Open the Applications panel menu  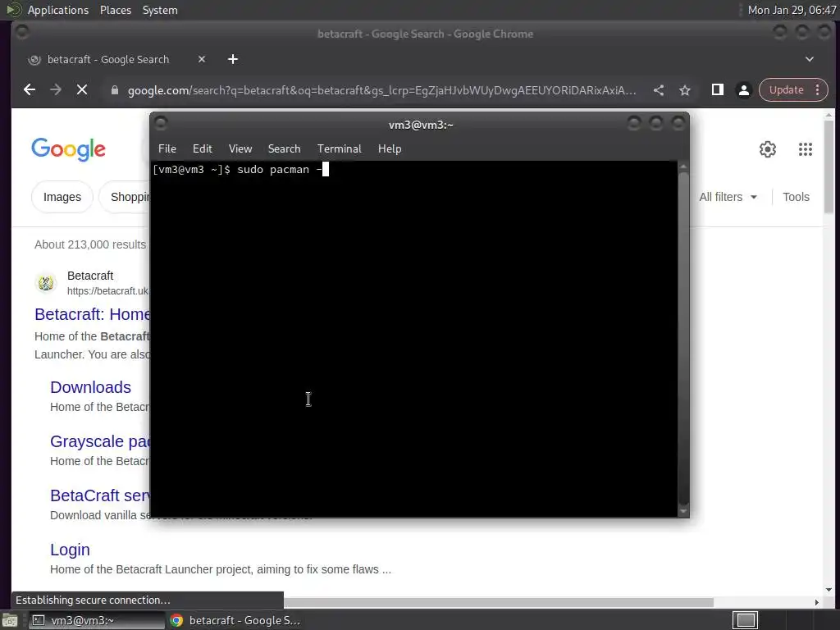click(58, 10)
